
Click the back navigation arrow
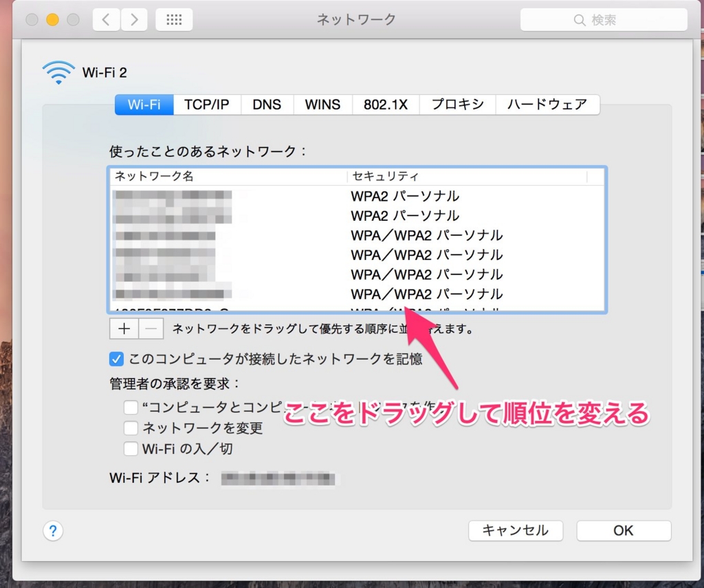pyautogui.click(x=105, y=19)
